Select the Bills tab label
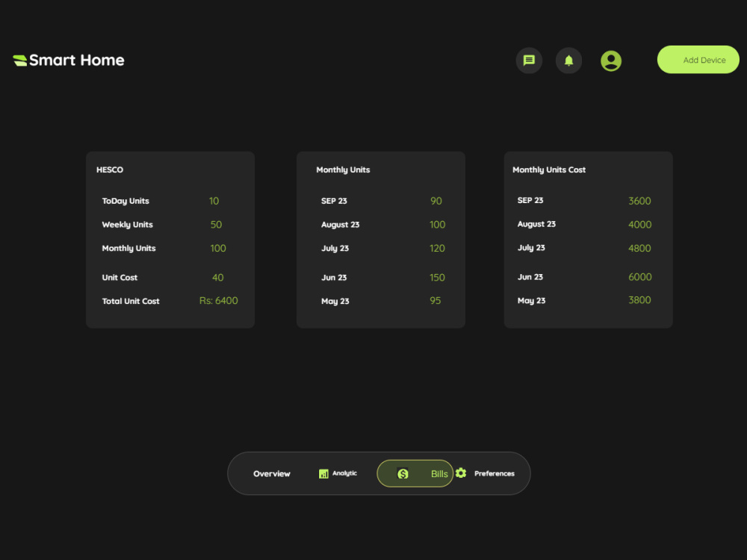 pos(439,474)
